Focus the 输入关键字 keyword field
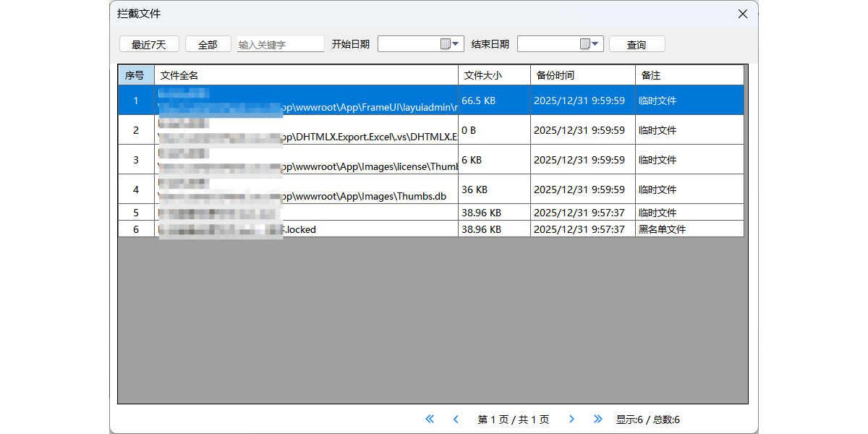Viewport: 868px width, 434px height. [281, 44]
